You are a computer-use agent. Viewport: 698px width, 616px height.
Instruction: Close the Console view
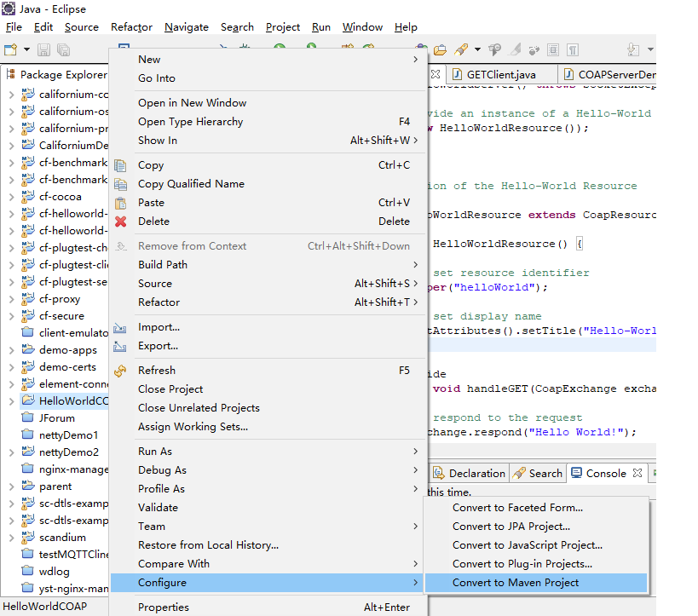coord(637,473)
